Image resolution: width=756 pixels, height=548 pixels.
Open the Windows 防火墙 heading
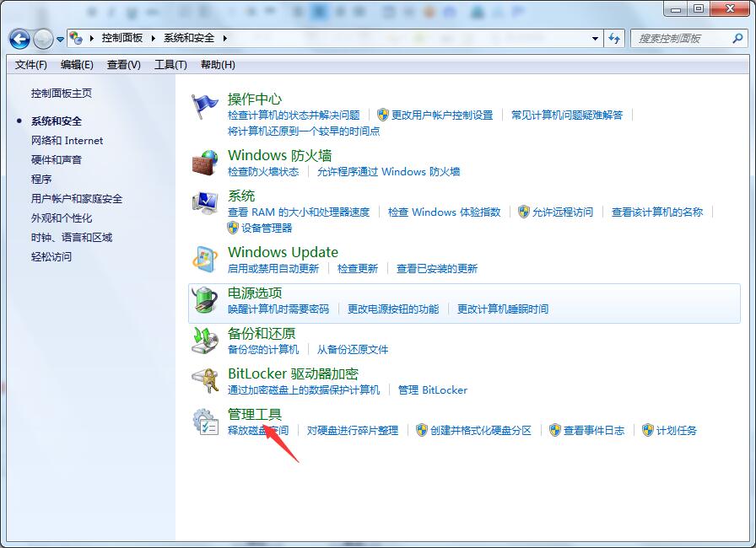point(279,155)
